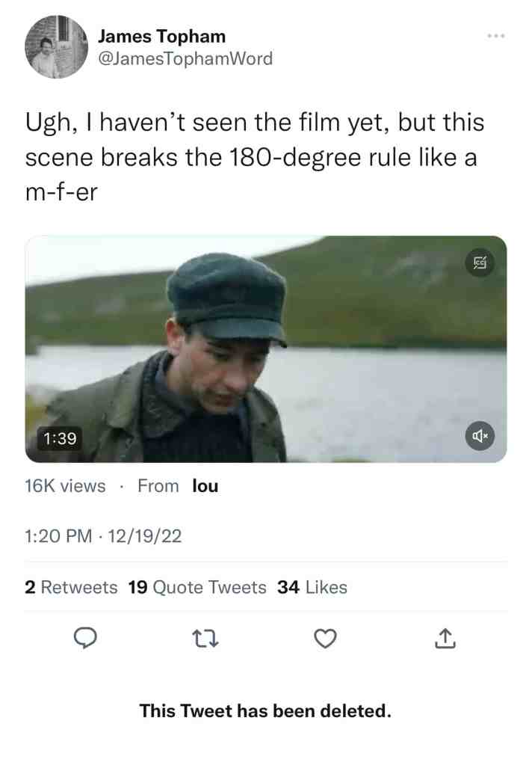Click the 'This Tweet has been deleted' notice
This screenshot has height=765, width=532.
tap(266, 711)
